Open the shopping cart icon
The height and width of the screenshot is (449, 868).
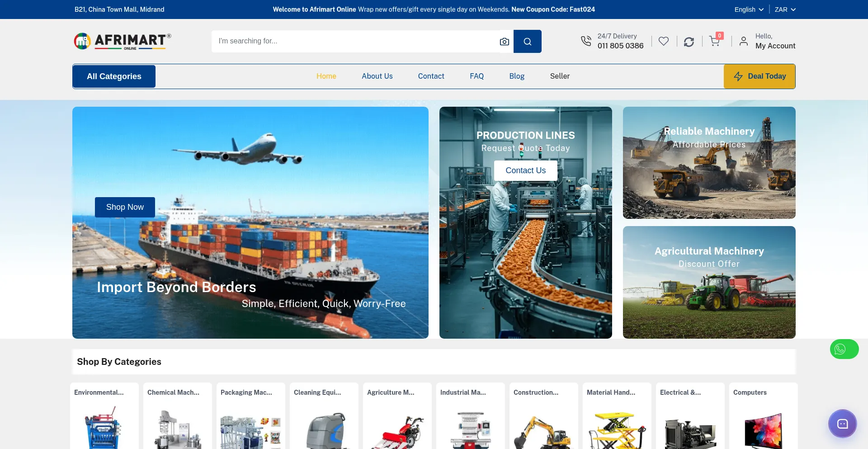714,41
